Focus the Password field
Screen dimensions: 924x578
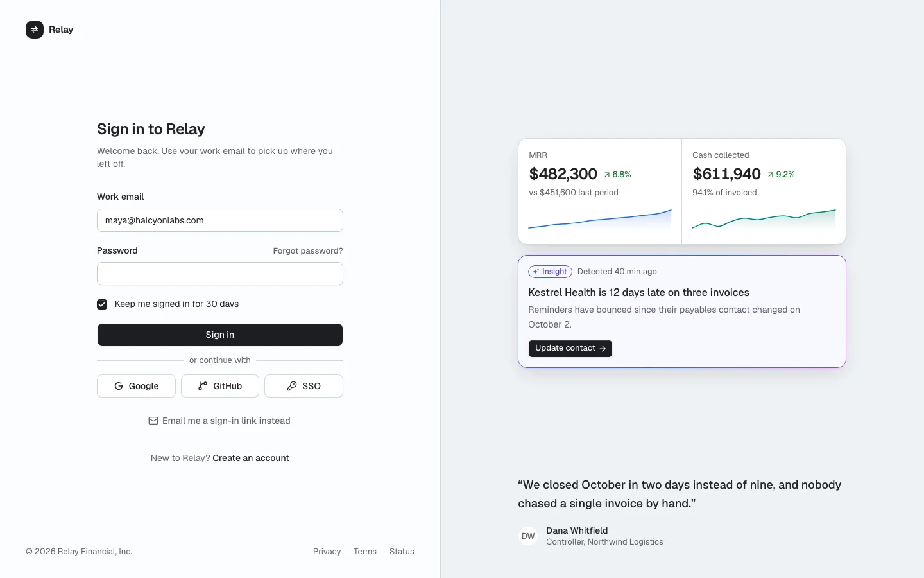tap(220, 274)
